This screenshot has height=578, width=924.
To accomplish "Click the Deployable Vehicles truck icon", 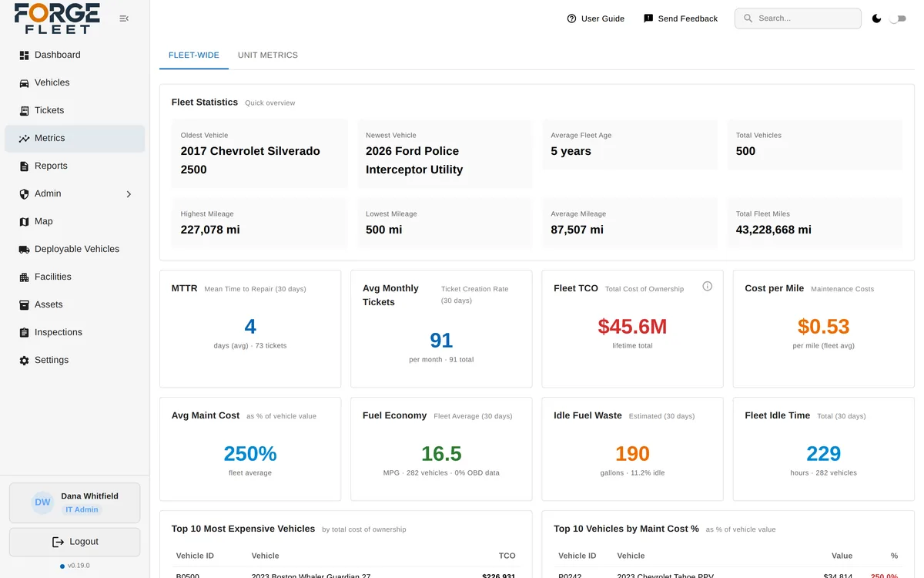I will 24,250.
